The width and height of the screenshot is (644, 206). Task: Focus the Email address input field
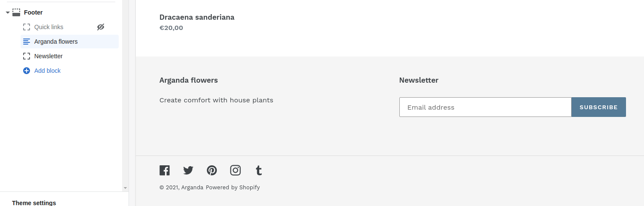click(485, 107)
